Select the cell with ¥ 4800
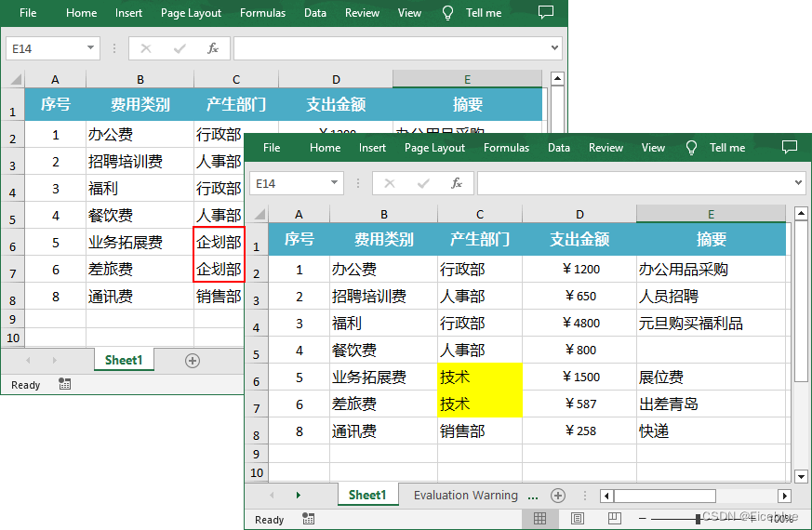Screen dimensions: 812x530 coord(579,323)
